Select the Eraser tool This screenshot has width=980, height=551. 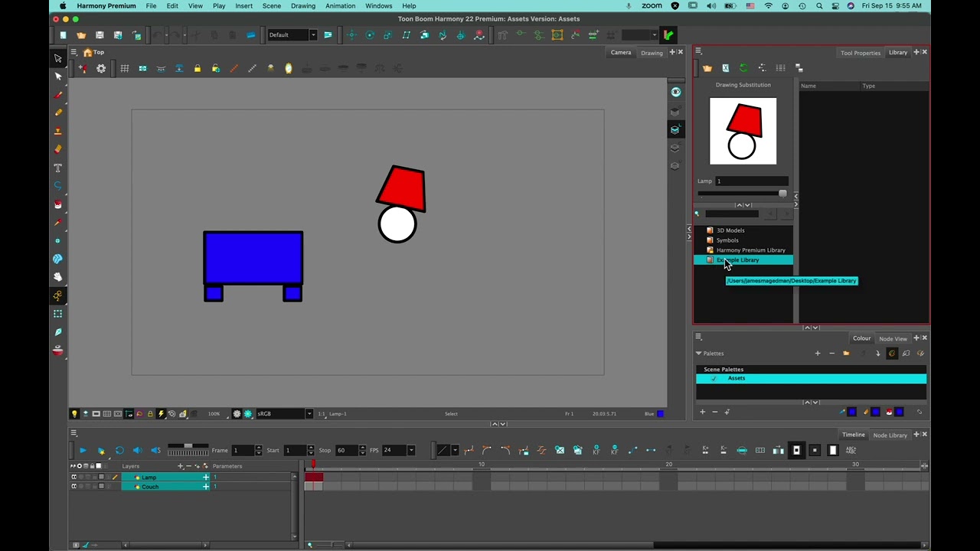tap(57, 149)
